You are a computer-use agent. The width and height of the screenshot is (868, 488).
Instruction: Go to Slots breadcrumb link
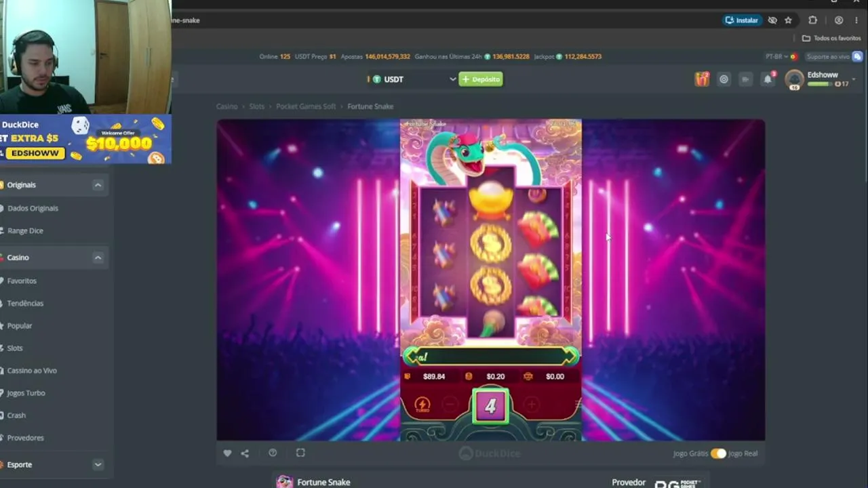tap(256, 106)
